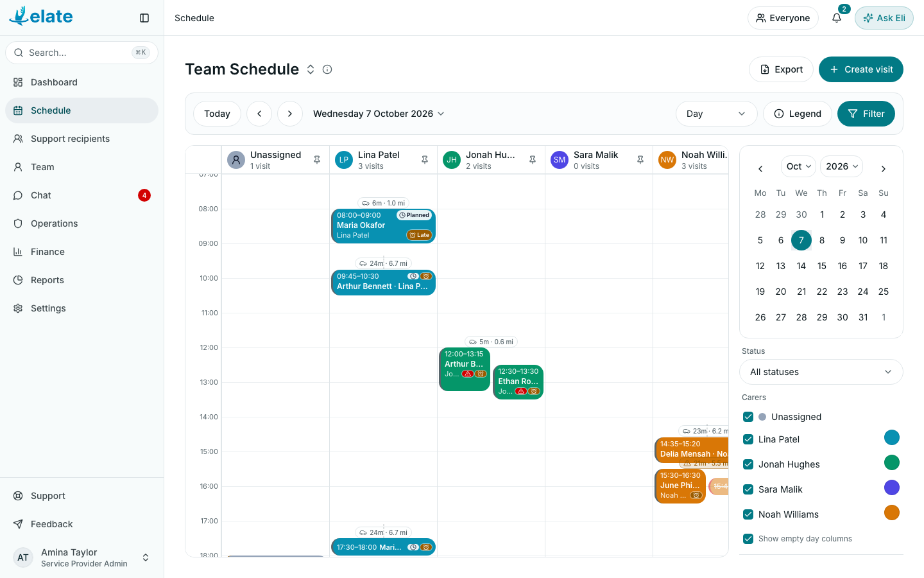Screen dimensions: 924x578
Task: Open Lina Patel avatar LP
Action: click(344, 160)
